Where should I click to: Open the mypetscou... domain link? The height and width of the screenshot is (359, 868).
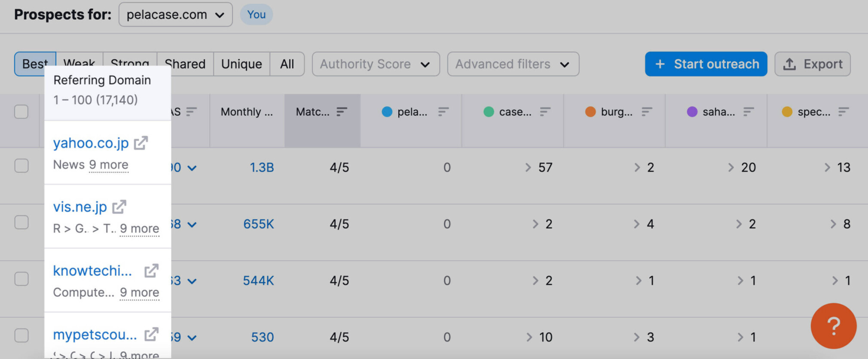(95, 335)
